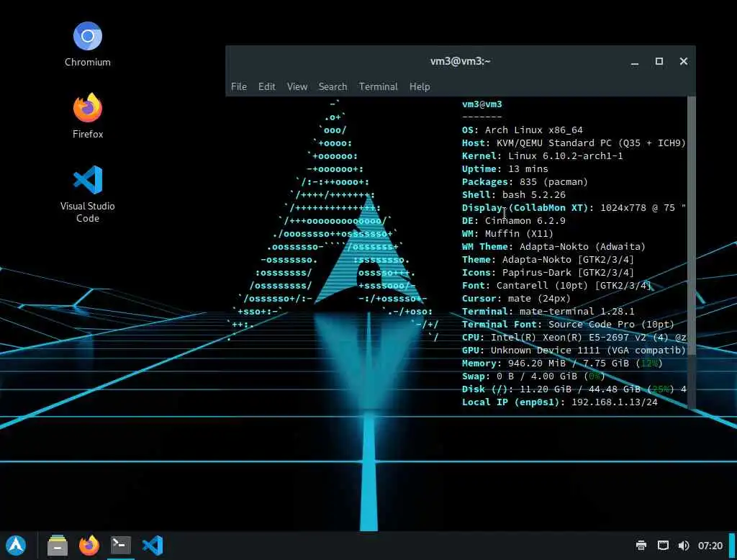Image resolution: width=737 pixels, height=560 pixels.
Task: Open the Terminal menu in the menubar
Action: (x=378, y=86)
